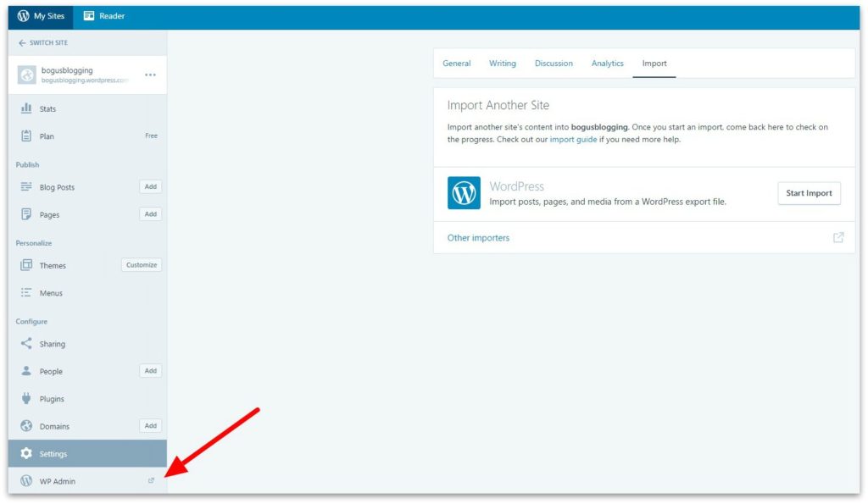This screenshot has width=868, height=504.
Task: Select the Themes sidebar icon
Action: (26, 265)
